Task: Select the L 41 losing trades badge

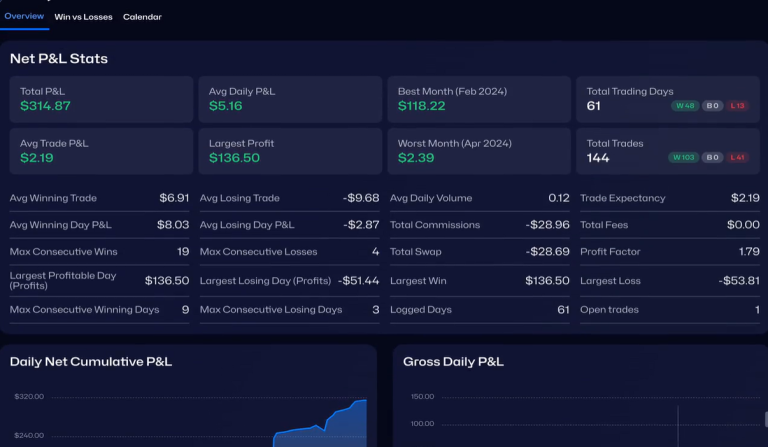Action: (x=736, y=157)
